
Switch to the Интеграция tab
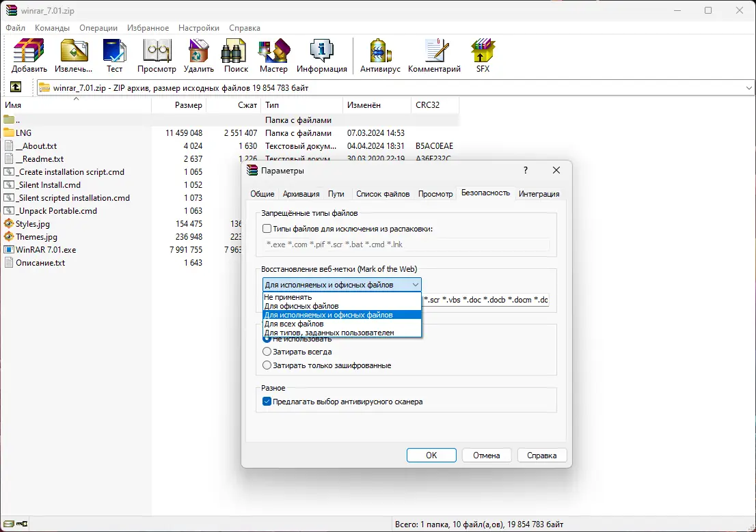539,193
